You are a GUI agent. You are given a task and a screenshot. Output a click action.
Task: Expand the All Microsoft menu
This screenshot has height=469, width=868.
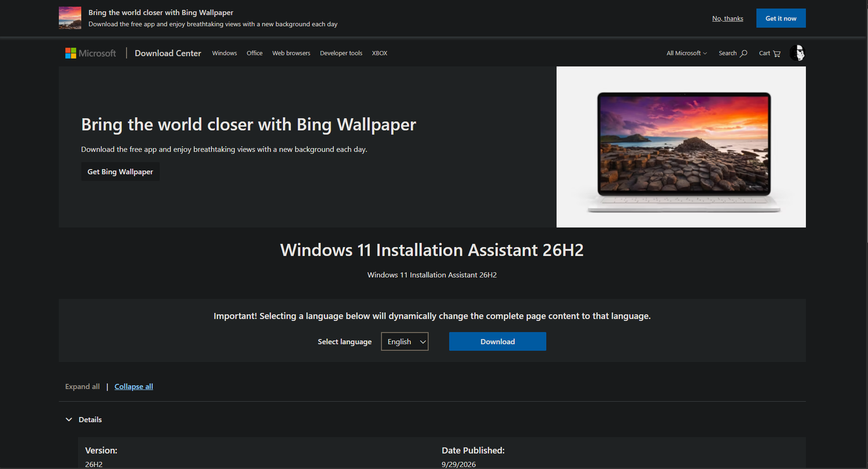(687, 53)
